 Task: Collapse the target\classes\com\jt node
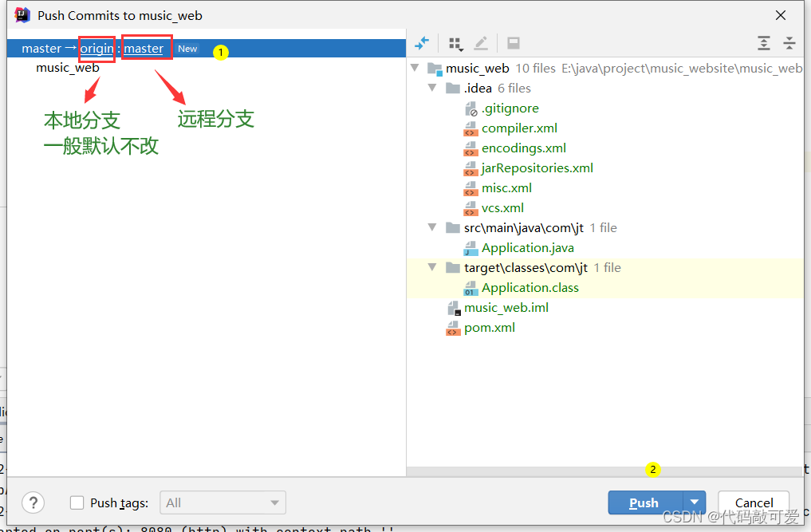coord(432,267)
